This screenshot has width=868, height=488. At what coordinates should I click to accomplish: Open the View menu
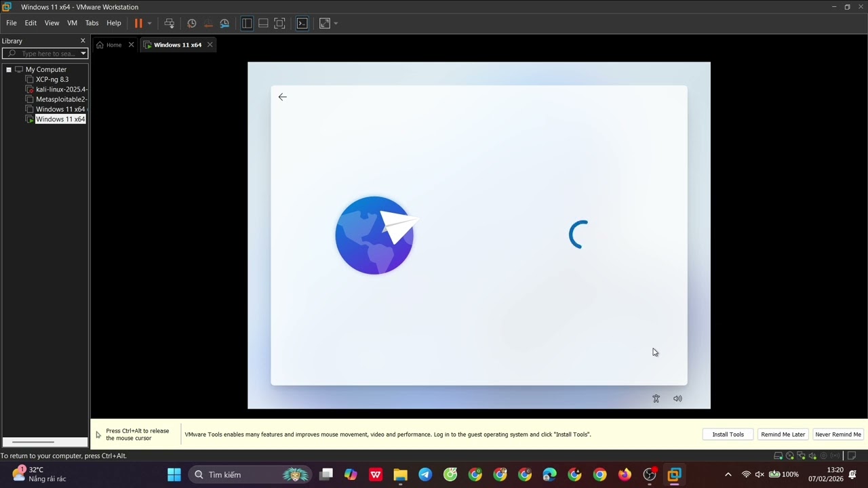pyautogui.click(x=52, y=23)
